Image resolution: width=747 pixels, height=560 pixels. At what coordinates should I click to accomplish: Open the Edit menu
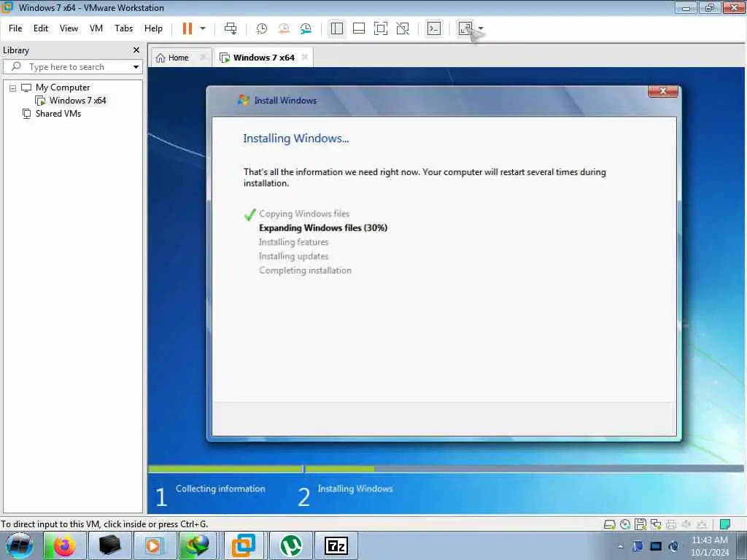(x=41, y=28)
